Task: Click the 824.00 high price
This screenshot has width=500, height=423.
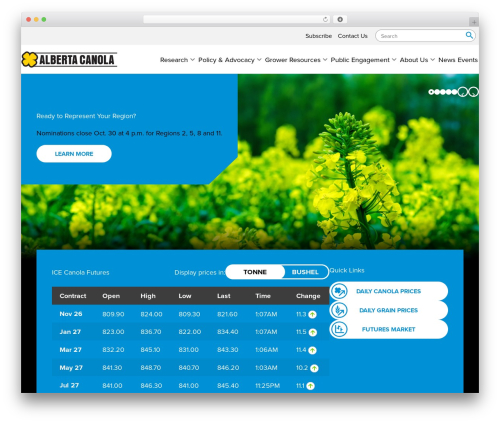Action: tap(151, 314)
